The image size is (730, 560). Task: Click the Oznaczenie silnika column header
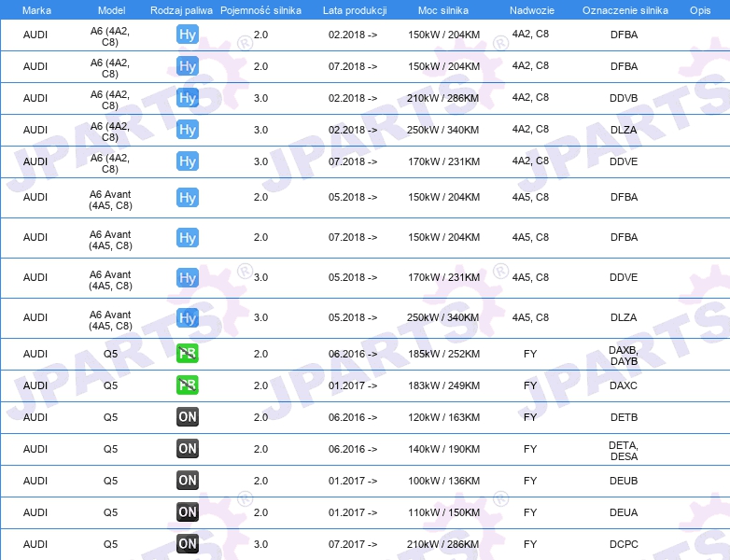point(625,10)
